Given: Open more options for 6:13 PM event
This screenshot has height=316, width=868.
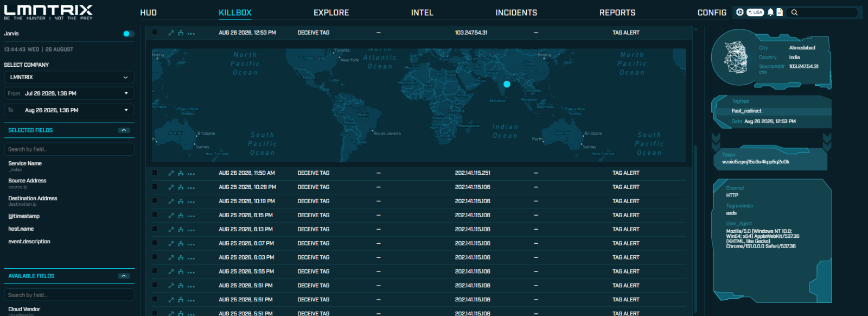Looking at the screenshot, I should 191,230.
